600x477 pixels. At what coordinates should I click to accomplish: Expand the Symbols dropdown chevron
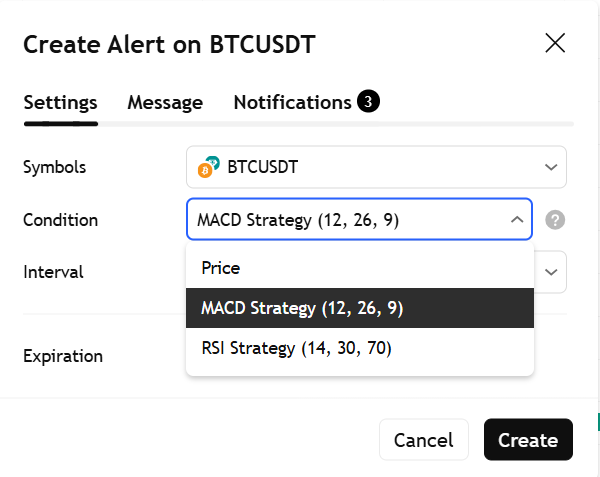tap(550, 167)
